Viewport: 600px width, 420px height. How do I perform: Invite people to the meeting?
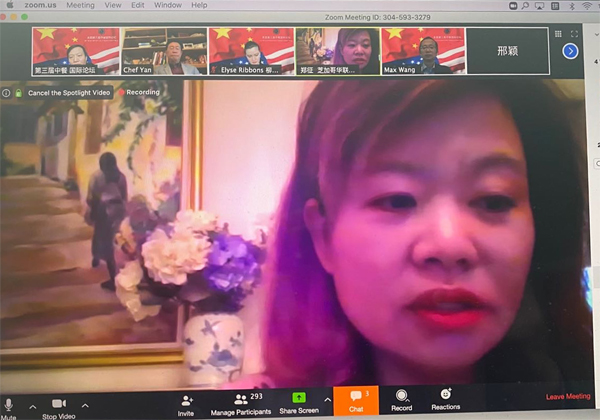(186, 405)
